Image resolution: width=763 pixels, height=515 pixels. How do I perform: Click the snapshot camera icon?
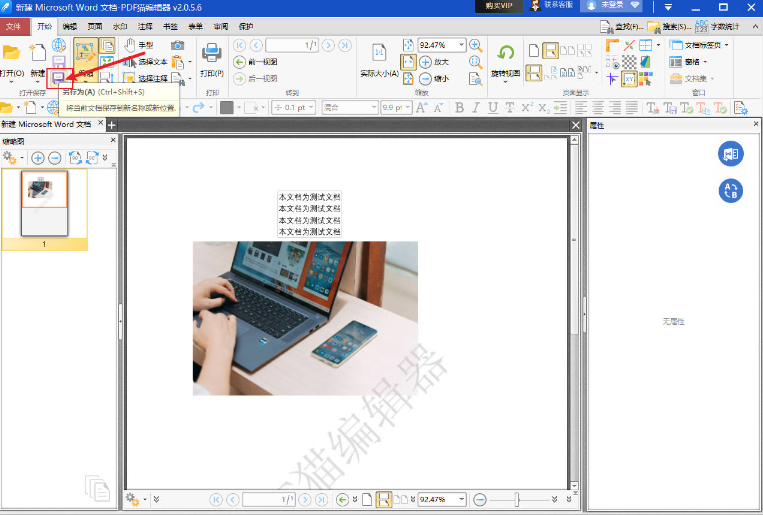pyautogui.click(x=177, y=45)
